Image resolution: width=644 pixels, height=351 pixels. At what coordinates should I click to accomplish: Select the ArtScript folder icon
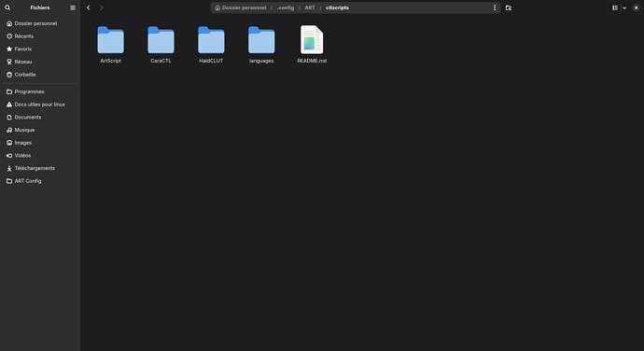point(110,40)
